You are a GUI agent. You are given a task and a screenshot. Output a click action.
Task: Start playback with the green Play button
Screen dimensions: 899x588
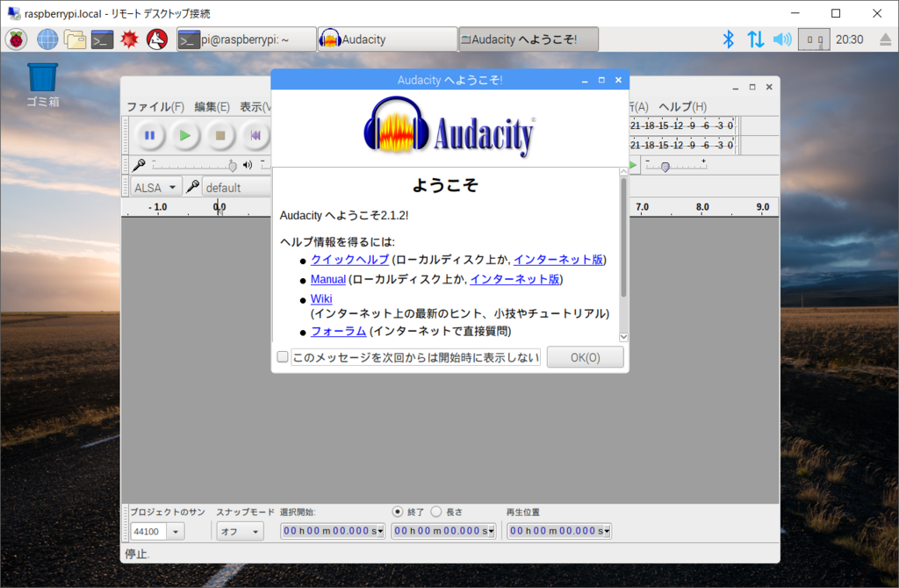coord(185,135)
